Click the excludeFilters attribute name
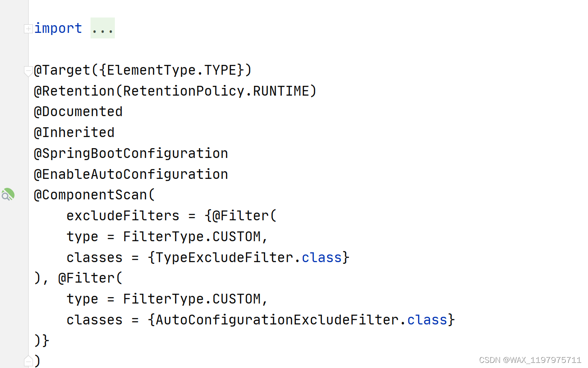Viewport: 588px width, 368px height. coord(123,216)
